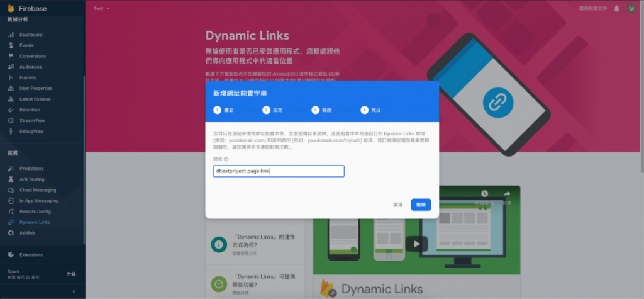The width and height of the screenshot is (644, 299).
Task: Click the info icon on 運作方式為何 card
Action: [x=219, y=244]
